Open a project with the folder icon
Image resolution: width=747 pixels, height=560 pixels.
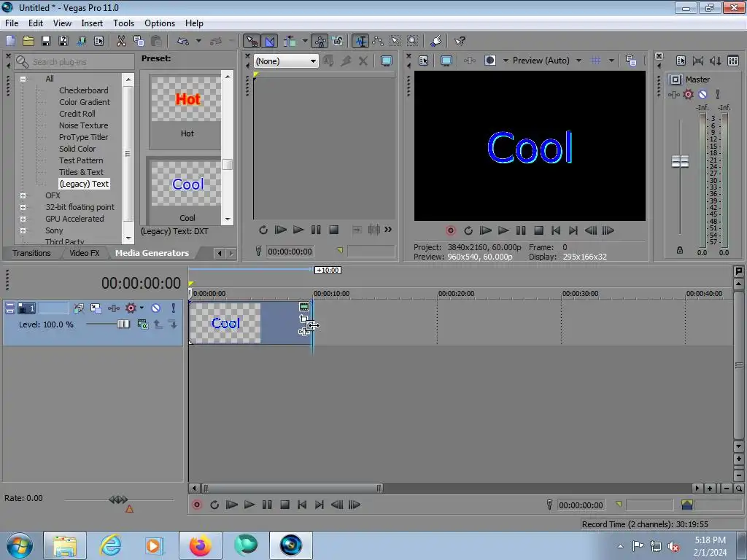tap(28, 41)
